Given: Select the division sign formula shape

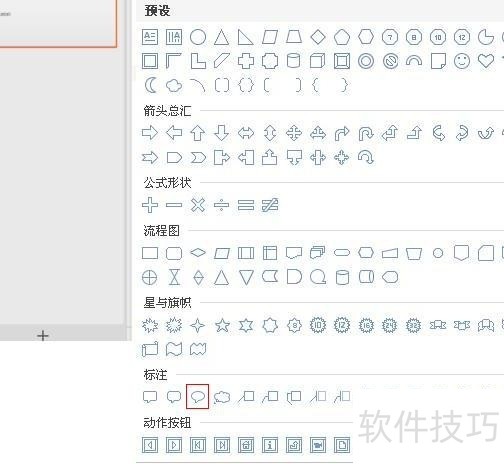Looking at the screenshot, I should (222, 205).
